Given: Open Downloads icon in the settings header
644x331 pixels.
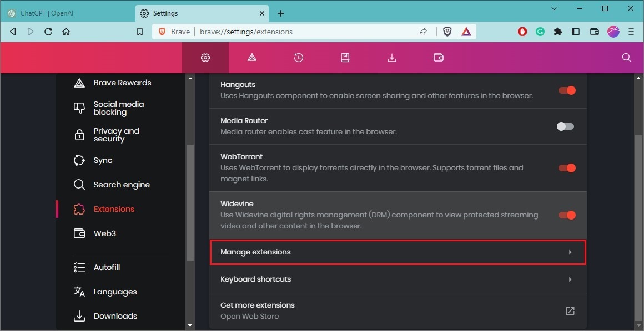Looking at the screenshot, I should [x=391, y=57].
